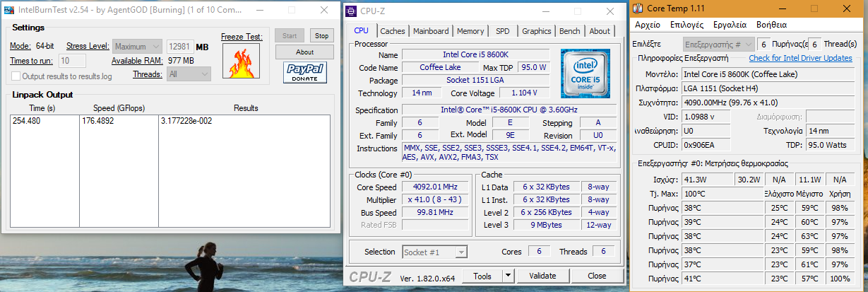The image size is (868, 292).
Task: Click the 254.480 time value in Linpack Output
Action: pos(27,121)
